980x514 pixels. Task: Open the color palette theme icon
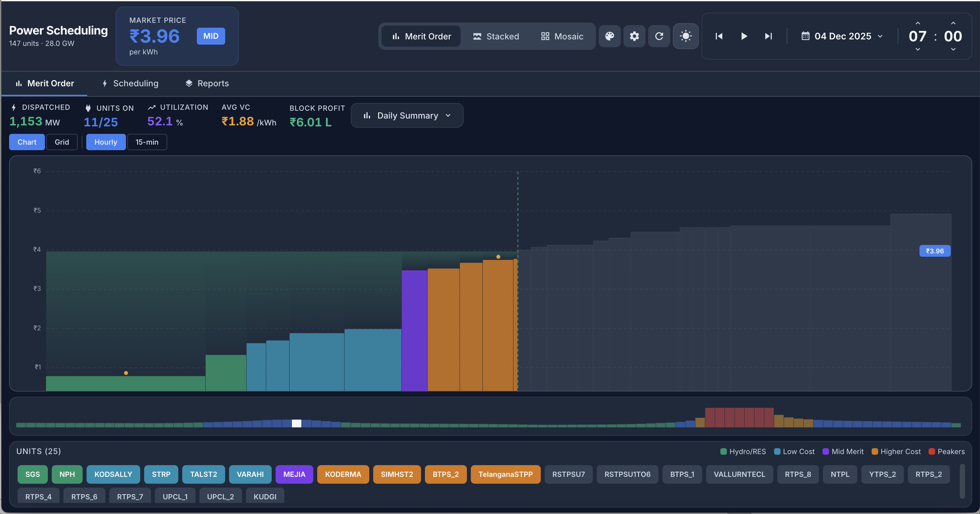pos(609,36)
